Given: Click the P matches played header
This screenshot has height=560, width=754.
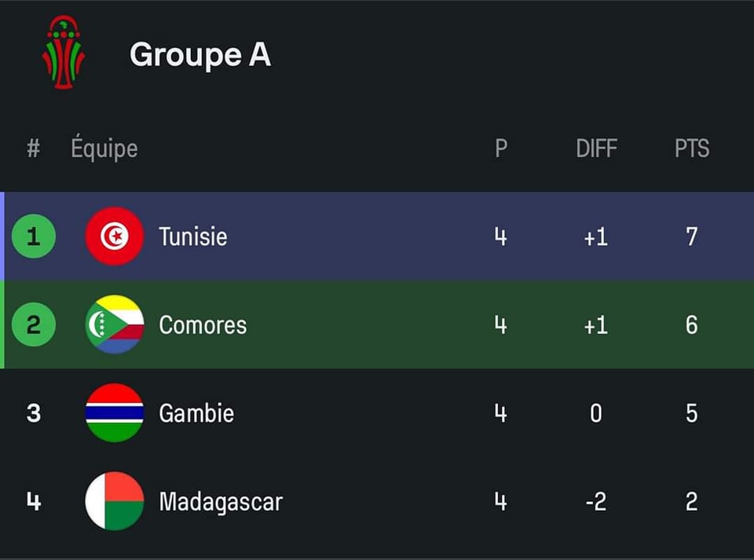Looking at the screenshot, I should coord(501,148).
